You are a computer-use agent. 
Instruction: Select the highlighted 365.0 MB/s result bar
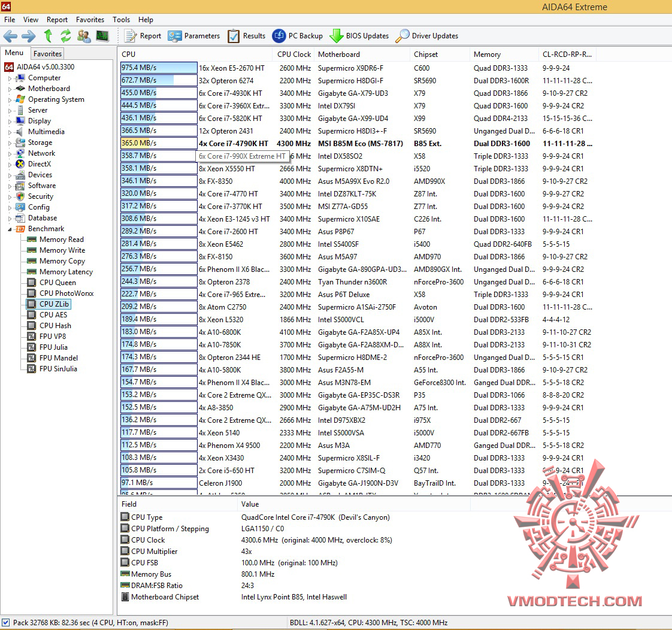[159, 143]
